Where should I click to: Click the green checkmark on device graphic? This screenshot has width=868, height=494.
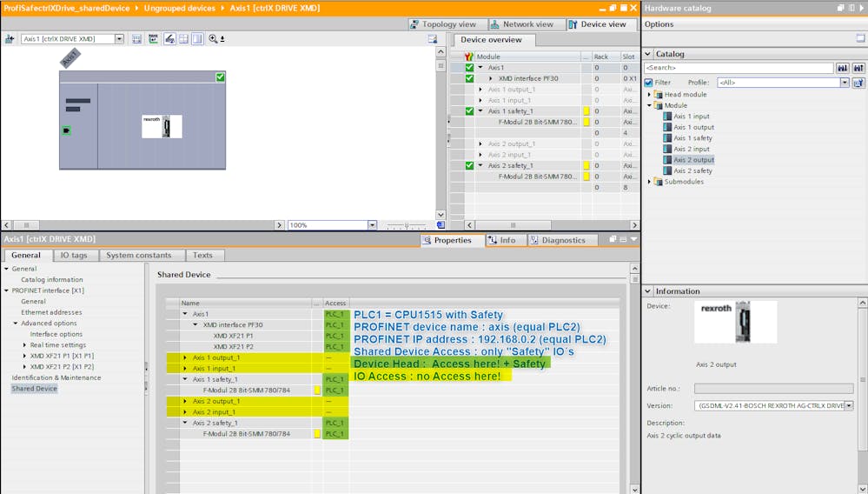click(x=221, y=77)
